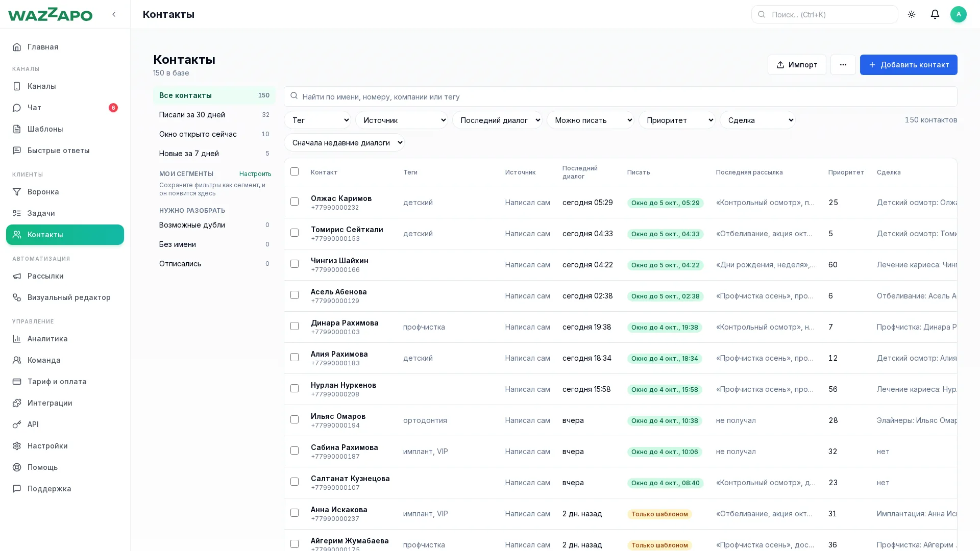Open the Источник filter dropdown
Image resolution: width=980 pixels, height=551 pixels.
(x=402, y=120)
